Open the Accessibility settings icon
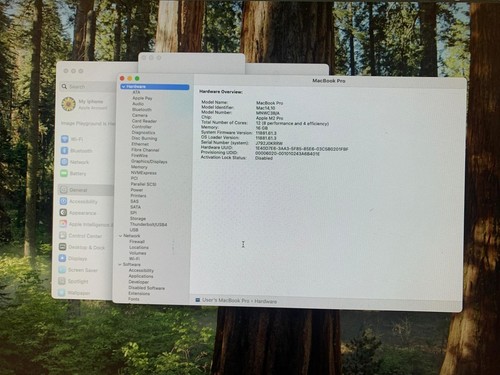Image resolution: width=500 pixels, height=375 pixels. (x=63, y=201)
